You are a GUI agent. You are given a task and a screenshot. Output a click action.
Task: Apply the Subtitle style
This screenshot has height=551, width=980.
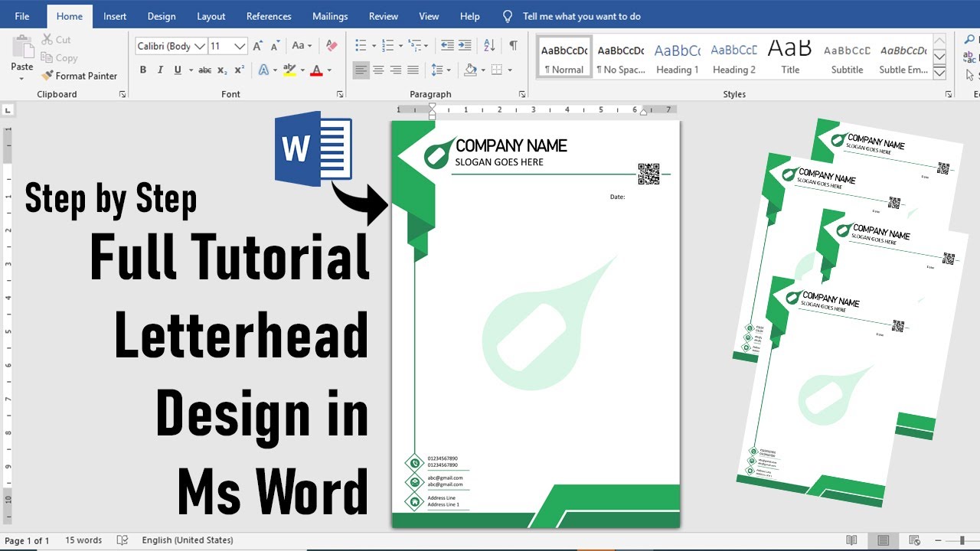(847, 57)
